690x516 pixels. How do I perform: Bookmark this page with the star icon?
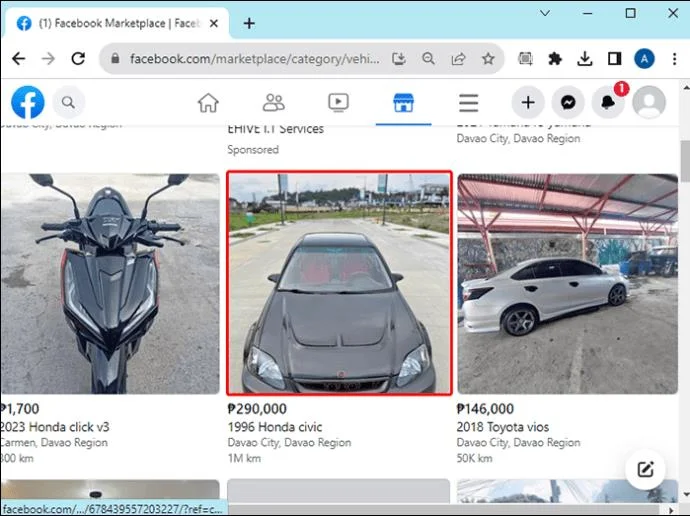coord(488,59)
